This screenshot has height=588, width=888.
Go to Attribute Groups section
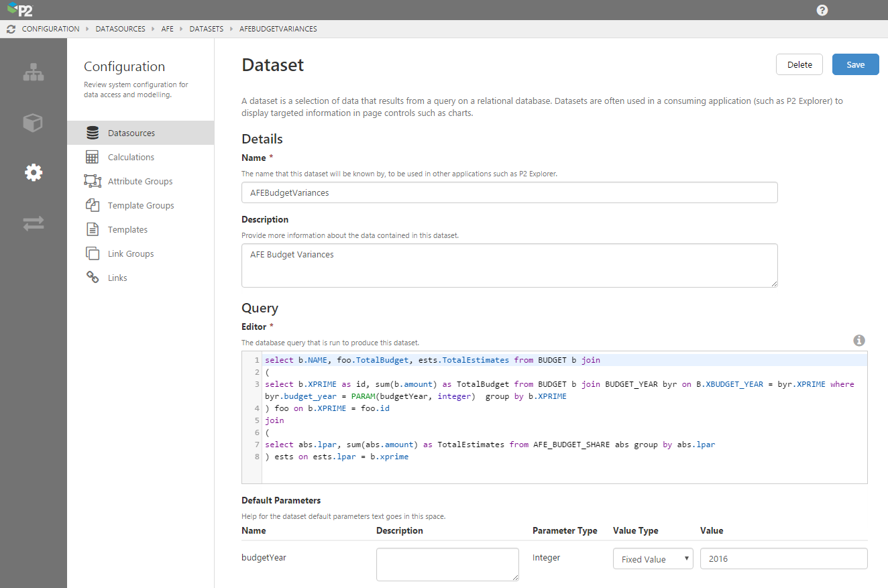(x=140, y=182)
